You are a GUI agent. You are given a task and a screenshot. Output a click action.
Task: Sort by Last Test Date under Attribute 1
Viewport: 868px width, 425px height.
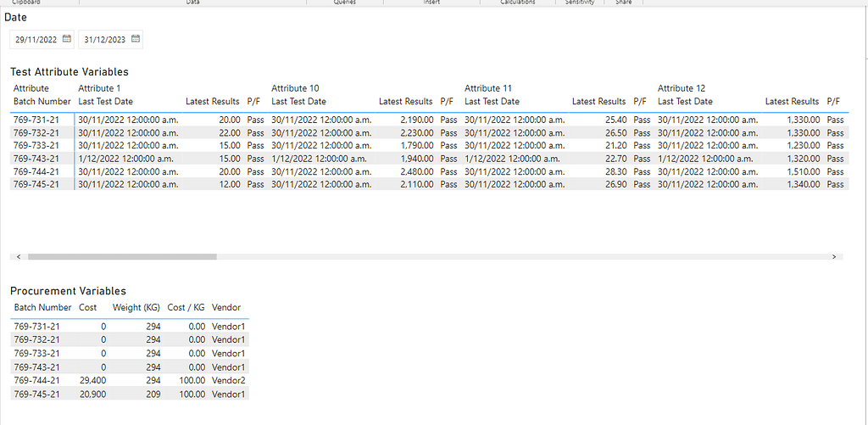click(105, 102)
